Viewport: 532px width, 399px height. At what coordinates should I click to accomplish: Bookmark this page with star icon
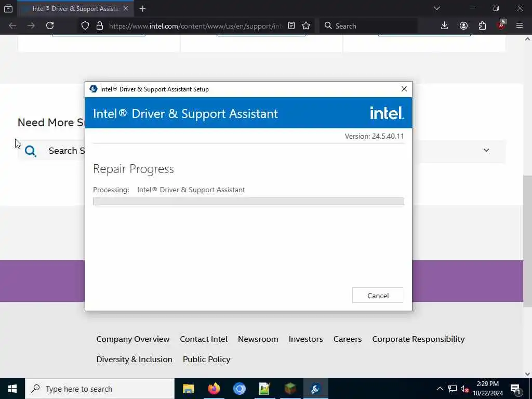click(306, 26)
